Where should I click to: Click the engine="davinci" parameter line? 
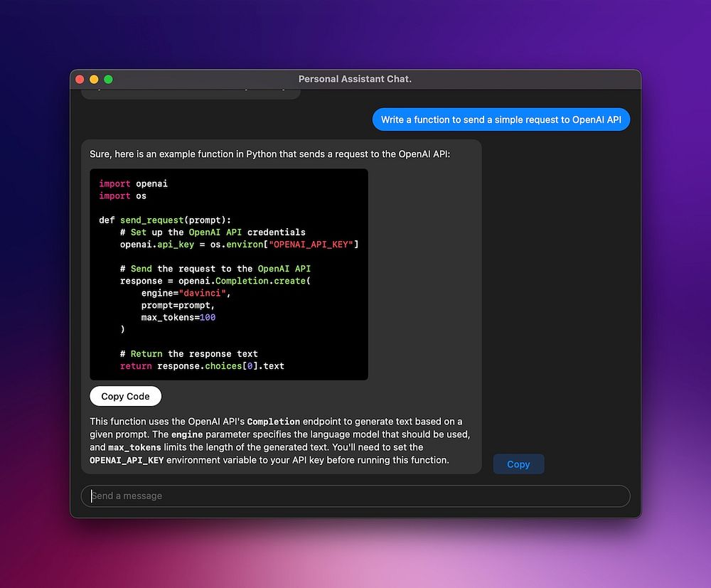[x=186, y=294]
